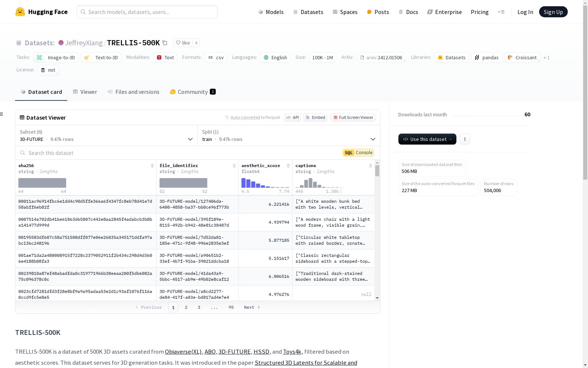Open the Full Screen Viewer button
Viewport: 588px width, 368px height.
pos(353,117)
